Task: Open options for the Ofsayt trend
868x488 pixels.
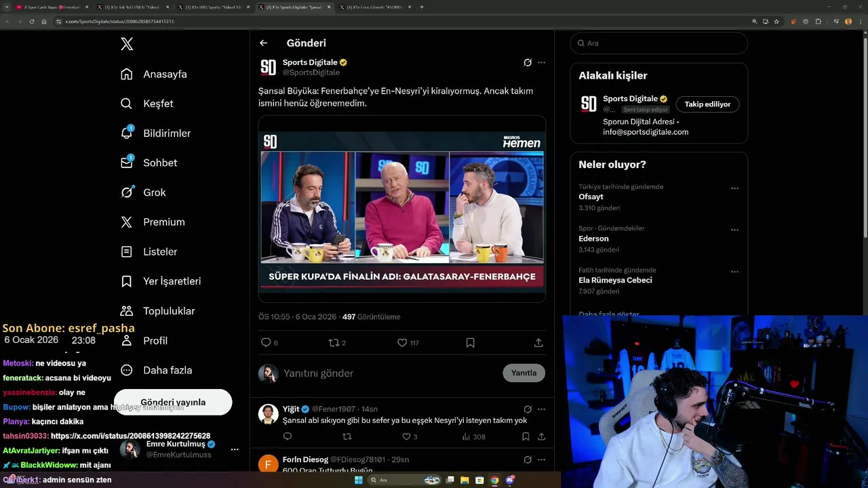Action: [734, 188]
